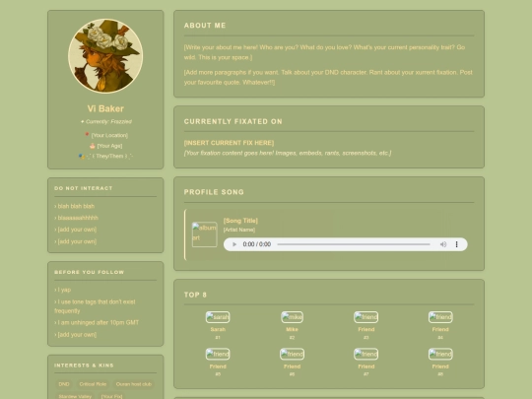Select the Critical Role interest tag

[x=93, y=384]
